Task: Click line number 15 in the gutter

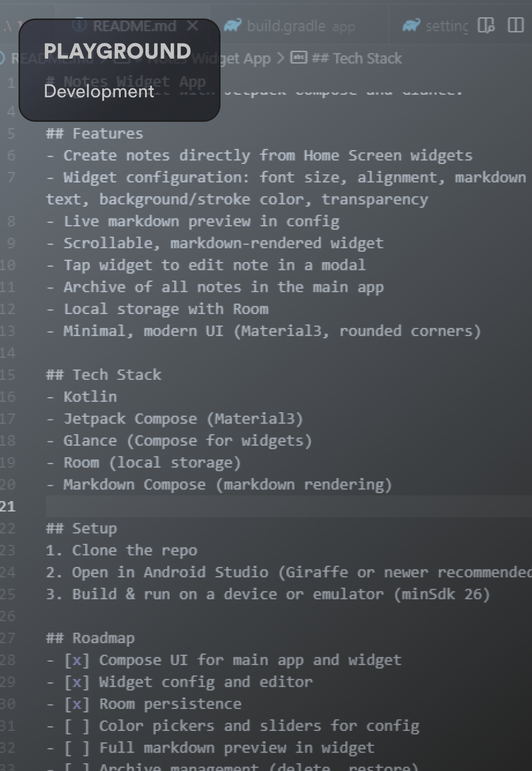Action: pos(8,375)
